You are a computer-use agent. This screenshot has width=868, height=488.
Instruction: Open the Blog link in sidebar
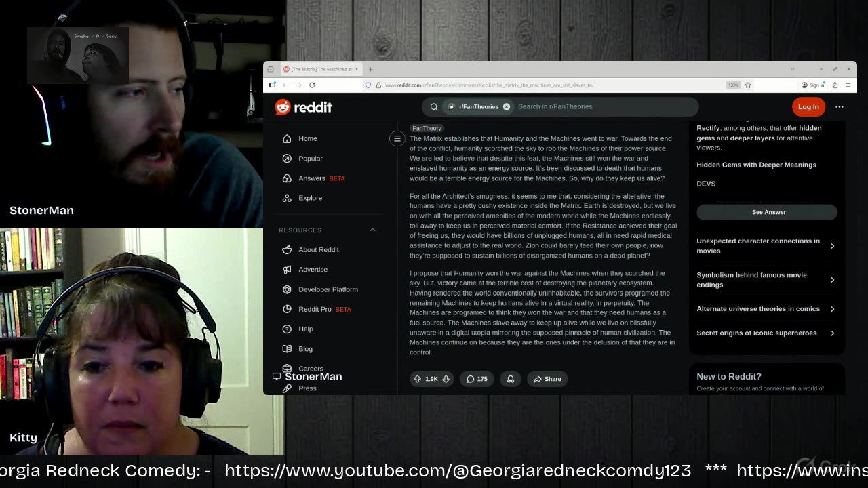[305, 349]
